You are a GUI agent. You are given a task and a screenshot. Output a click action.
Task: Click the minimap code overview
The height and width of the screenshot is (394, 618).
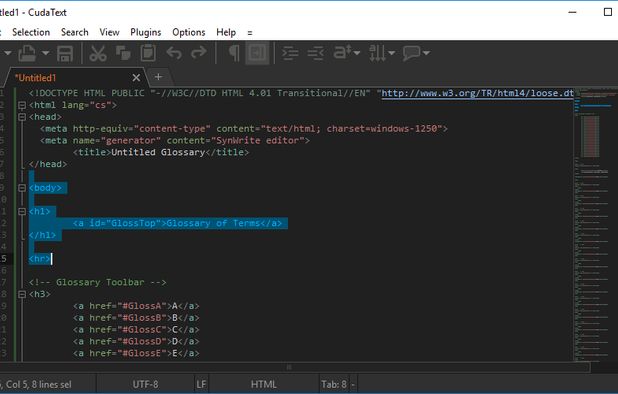point(596,224)
